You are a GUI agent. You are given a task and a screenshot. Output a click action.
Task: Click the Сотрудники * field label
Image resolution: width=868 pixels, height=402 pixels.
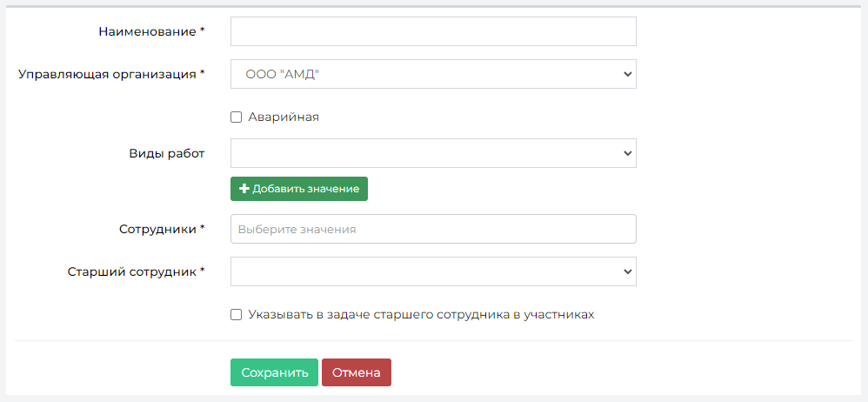(162, 229)
